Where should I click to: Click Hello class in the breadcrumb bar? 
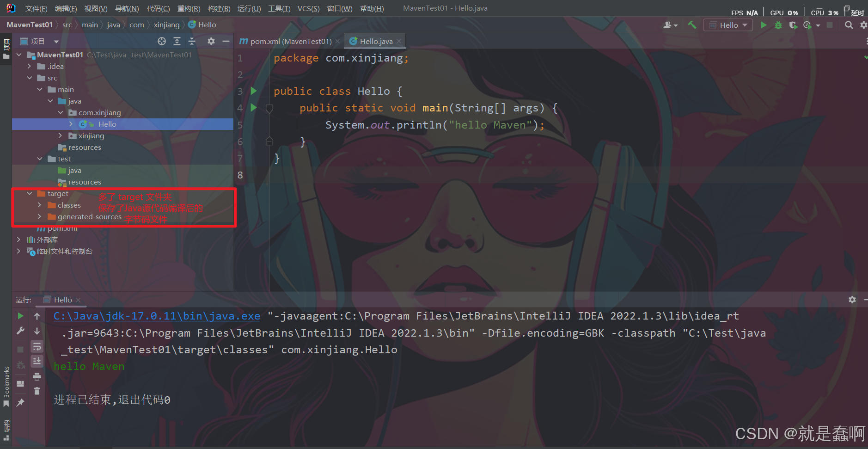[x=202, y=25]
